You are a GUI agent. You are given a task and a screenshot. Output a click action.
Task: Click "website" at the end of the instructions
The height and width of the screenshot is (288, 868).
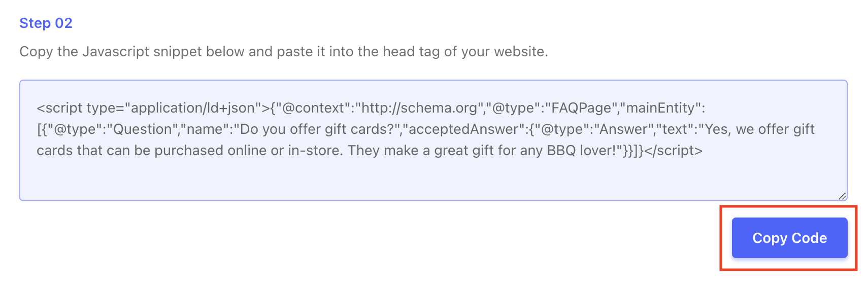[519, 52]
